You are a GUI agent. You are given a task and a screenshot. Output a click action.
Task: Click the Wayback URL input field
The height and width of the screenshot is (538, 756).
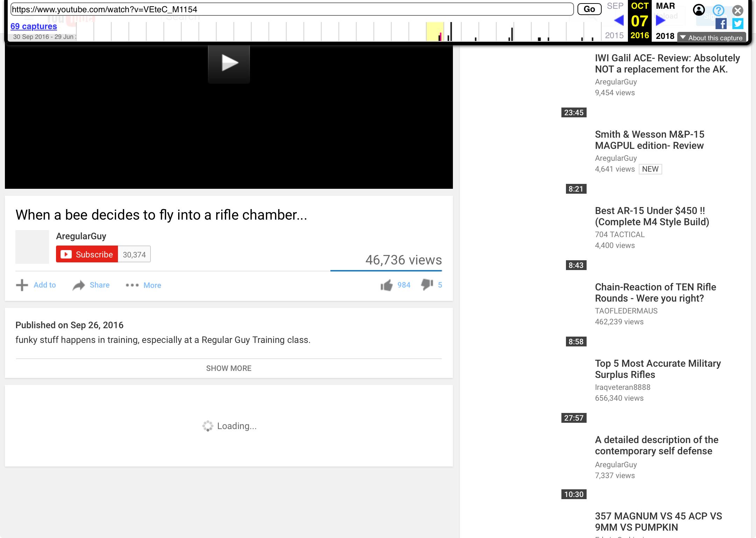pyautogui.click(x=292, y=9)
